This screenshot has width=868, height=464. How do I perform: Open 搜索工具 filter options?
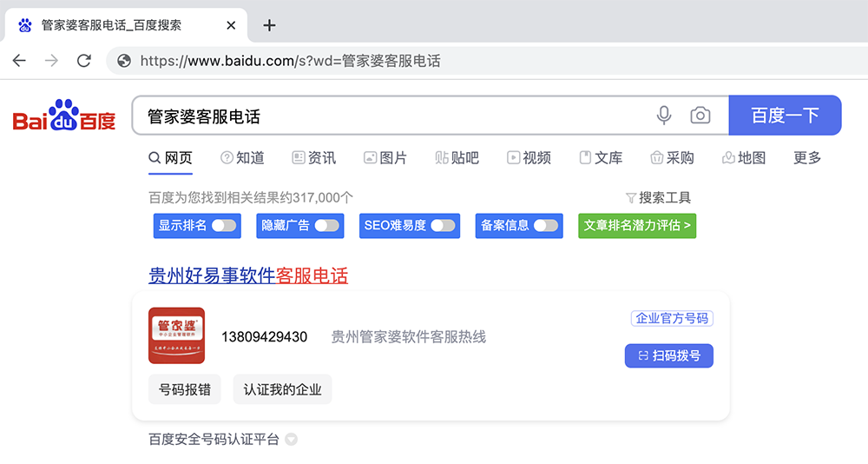pos(658,198)
